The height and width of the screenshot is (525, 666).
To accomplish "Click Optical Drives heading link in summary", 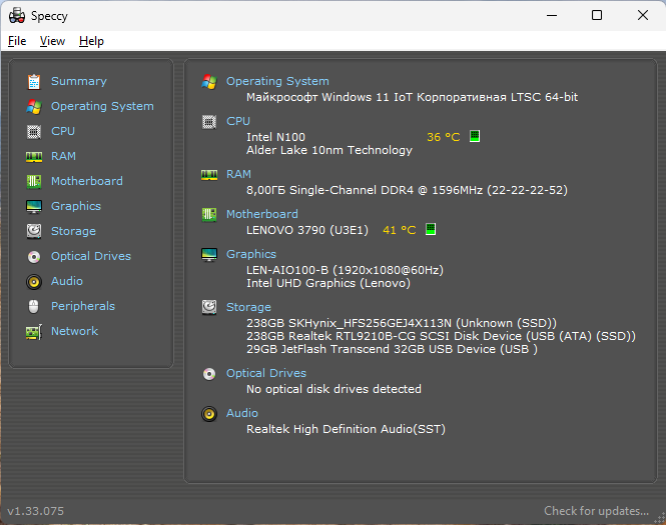I will tap(266, 373).
